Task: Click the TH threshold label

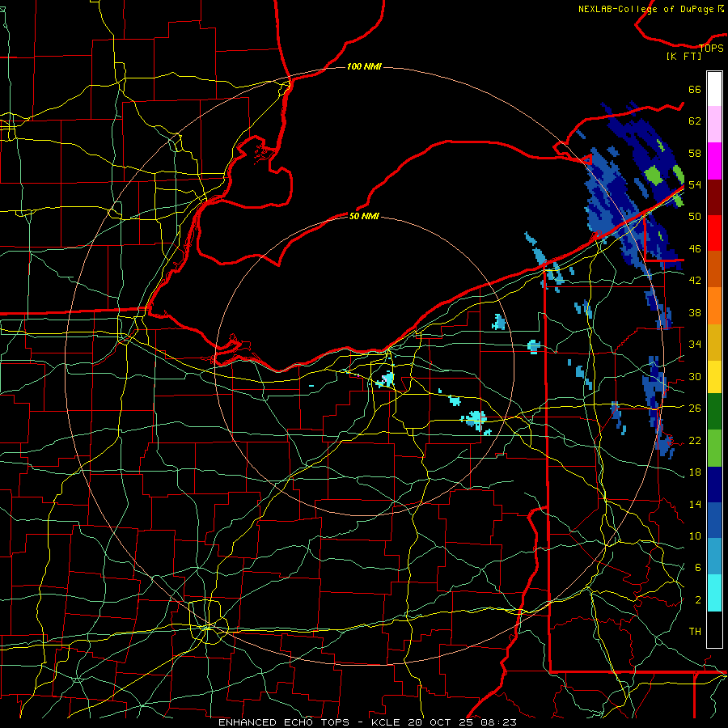Action: pyautogui.click(x=695, y=632)
